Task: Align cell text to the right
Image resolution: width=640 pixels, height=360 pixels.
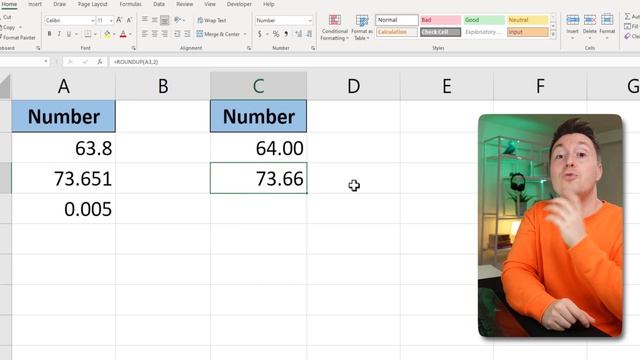Action: [164, 34]
